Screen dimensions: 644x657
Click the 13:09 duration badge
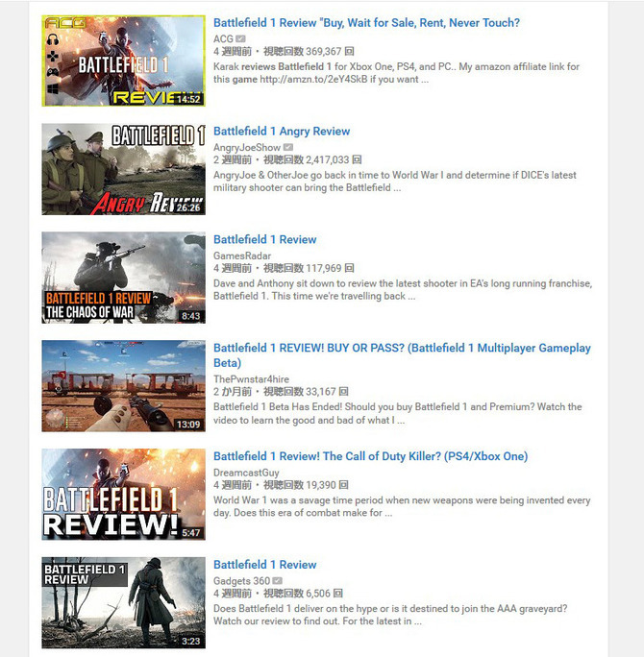point(188,425)
